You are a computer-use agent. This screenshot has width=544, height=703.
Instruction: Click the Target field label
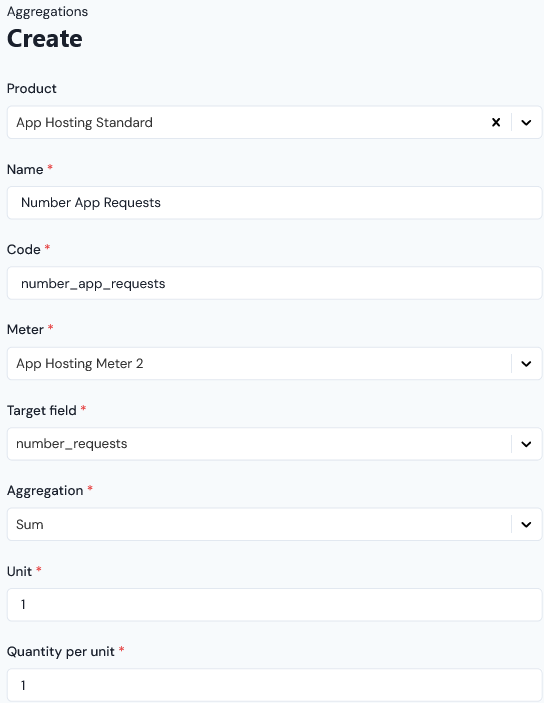pos(42,410)
